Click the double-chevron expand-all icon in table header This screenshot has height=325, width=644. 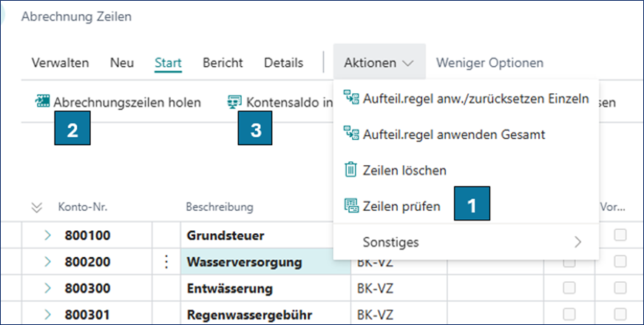coord(37,208)
